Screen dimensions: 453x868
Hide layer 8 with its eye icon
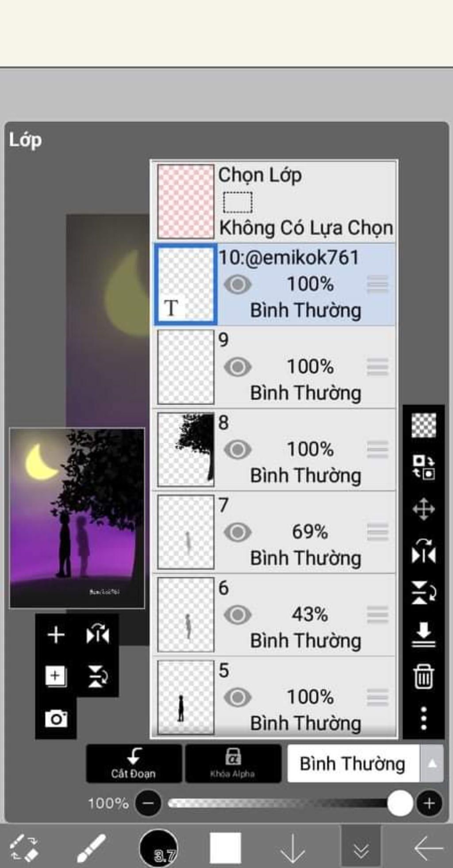pyautogui.click(x=238, y=449)
